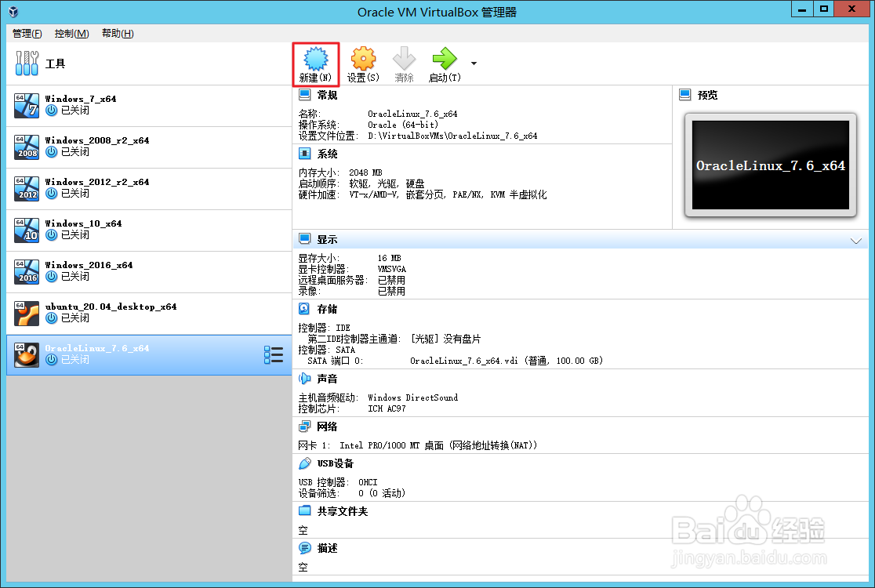
Task: Select the Windows_10_x64 machine icon
Action: click(x=27, y=230)
